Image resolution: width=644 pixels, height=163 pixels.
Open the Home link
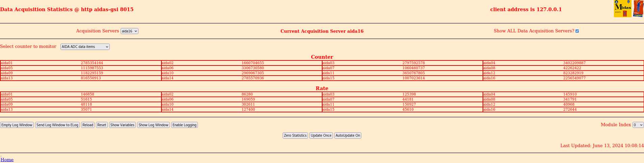[x=7, y=160]
